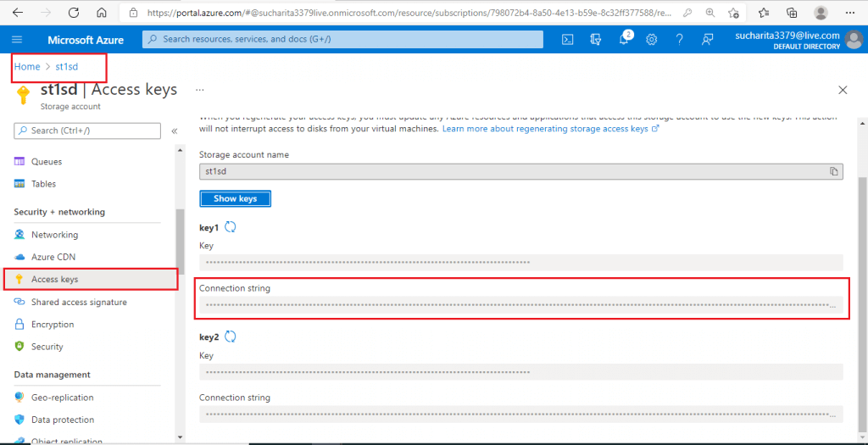The image size is (868, 445).
Task: Click the Storage account name field
Action: (521, 171)
